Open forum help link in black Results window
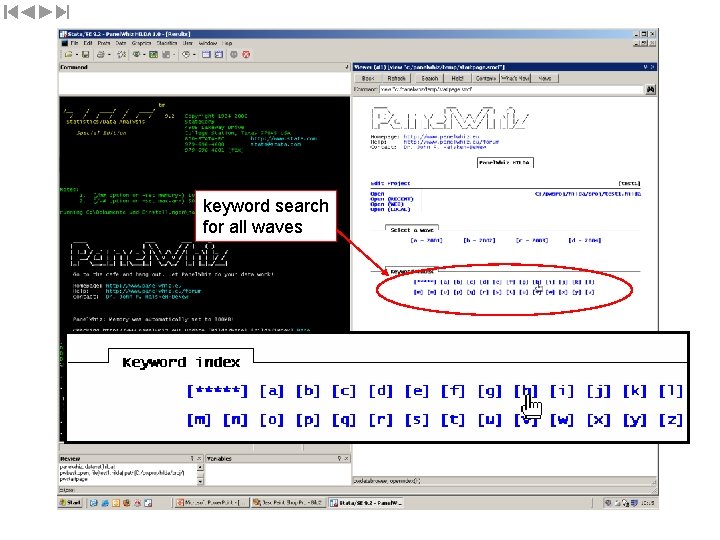The image size is (720, 540). (153, 291)
